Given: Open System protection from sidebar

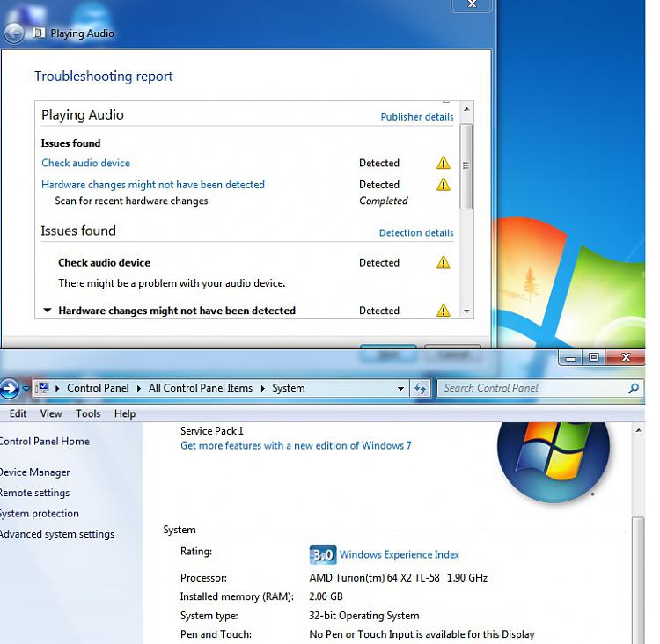Looking at the screenshot, I should [39, 514].
